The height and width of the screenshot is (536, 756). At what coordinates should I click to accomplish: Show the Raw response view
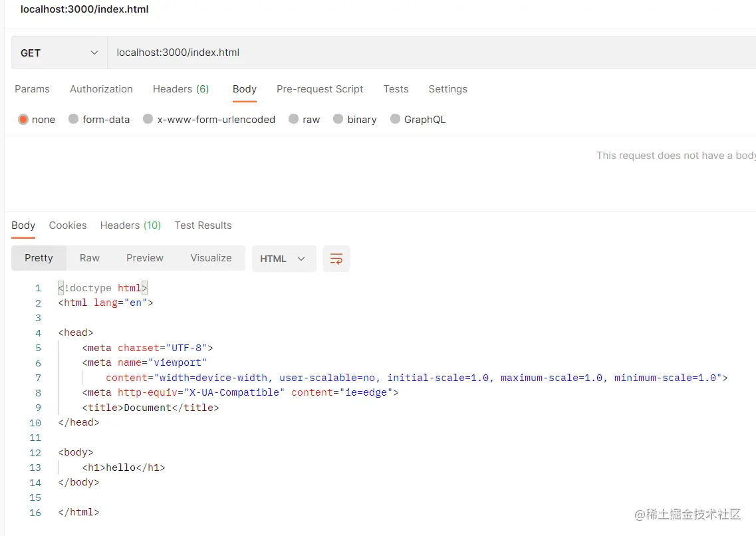tap(90, 258)
